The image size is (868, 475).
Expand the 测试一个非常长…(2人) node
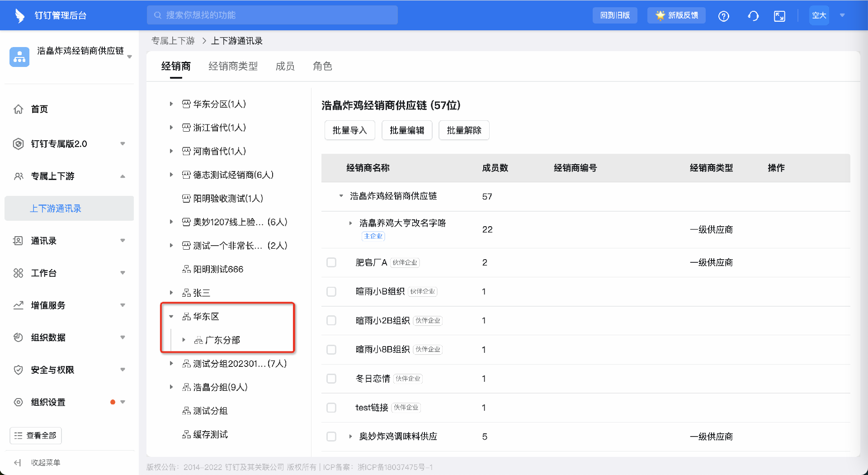click(171, 246)
